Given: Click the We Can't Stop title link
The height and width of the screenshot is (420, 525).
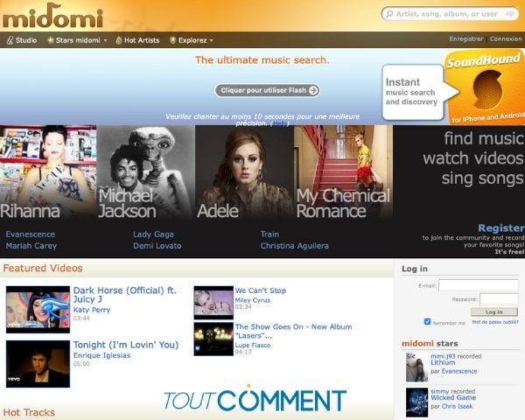Looking at the screenshot, I should coord(261,290).
